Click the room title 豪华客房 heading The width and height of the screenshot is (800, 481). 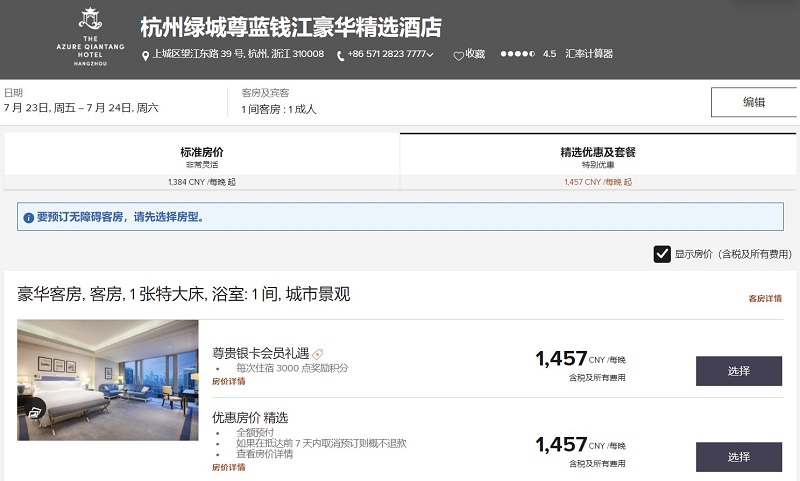[x=184, y=294]
